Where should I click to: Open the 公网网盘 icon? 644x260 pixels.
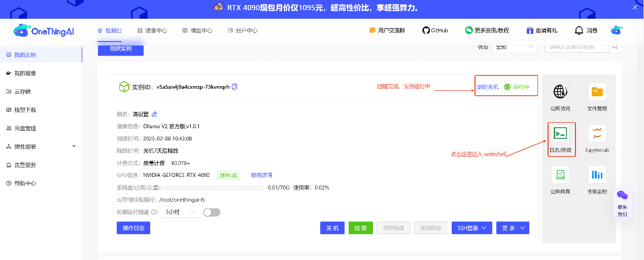point(560,175)
